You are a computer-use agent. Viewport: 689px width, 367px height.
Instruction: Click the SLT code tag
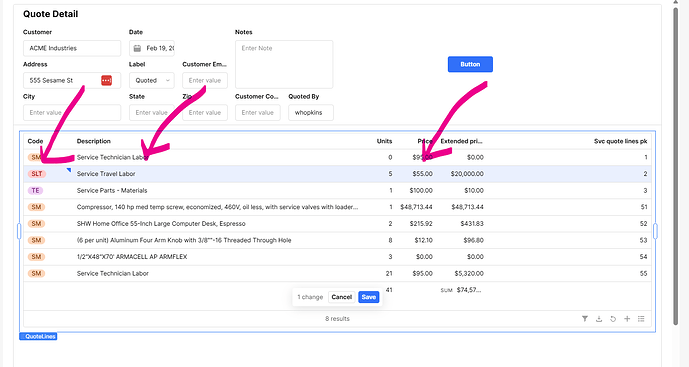(36, 174)
